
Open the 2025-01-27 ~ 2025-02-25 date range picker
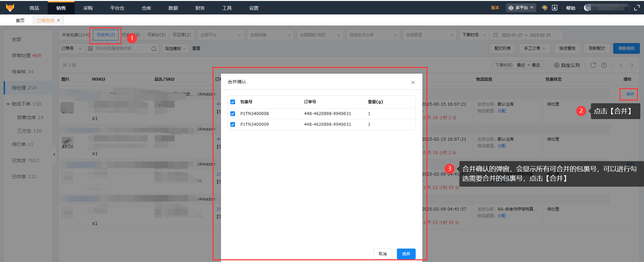click(x=526, y=35)
